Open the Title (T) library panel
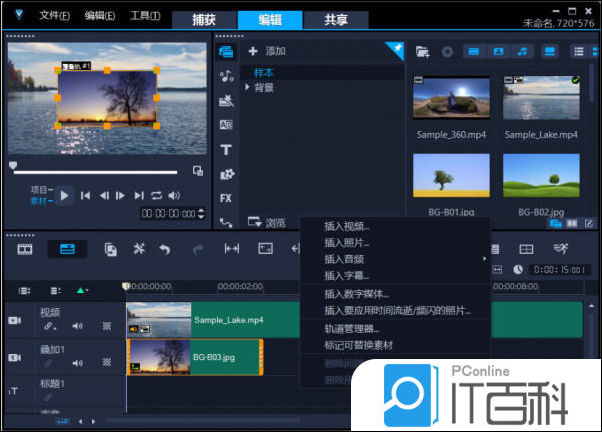 pyautogui.click(x=226, y=150)
